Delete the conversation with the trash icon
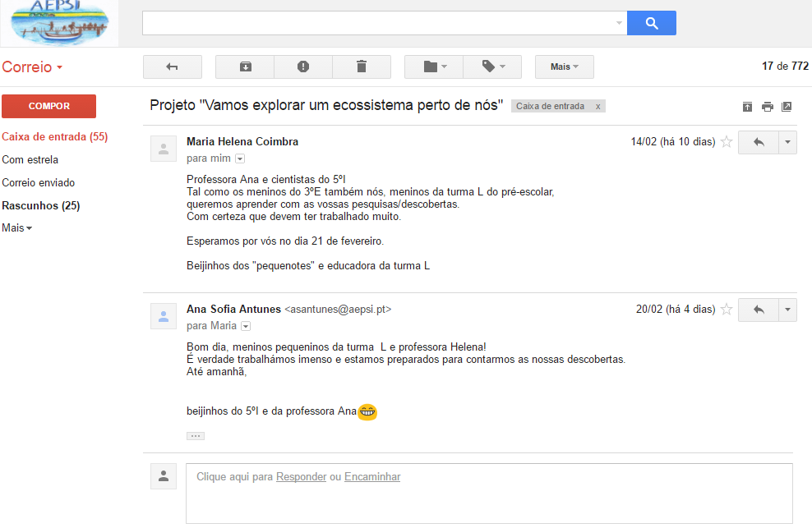Image resolution: width=812 pixels, height=528 pixels. point(362,67)
